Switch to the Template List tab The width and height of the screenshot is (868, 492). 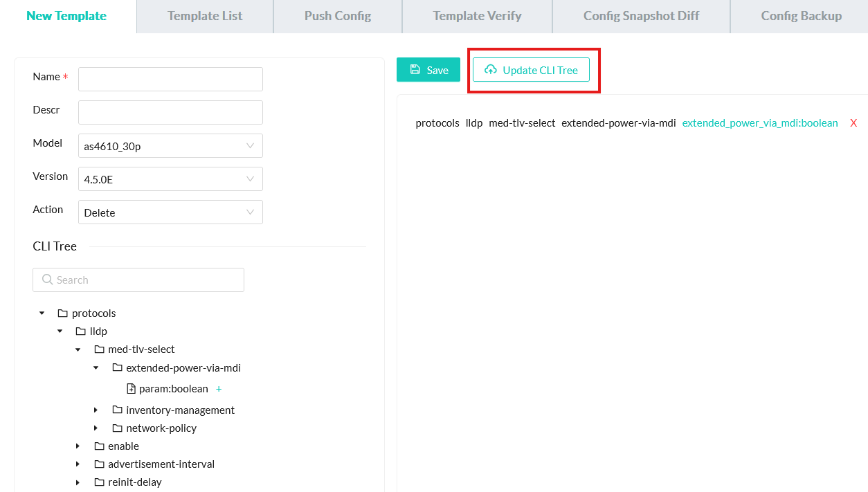click(x=205, y=16)
